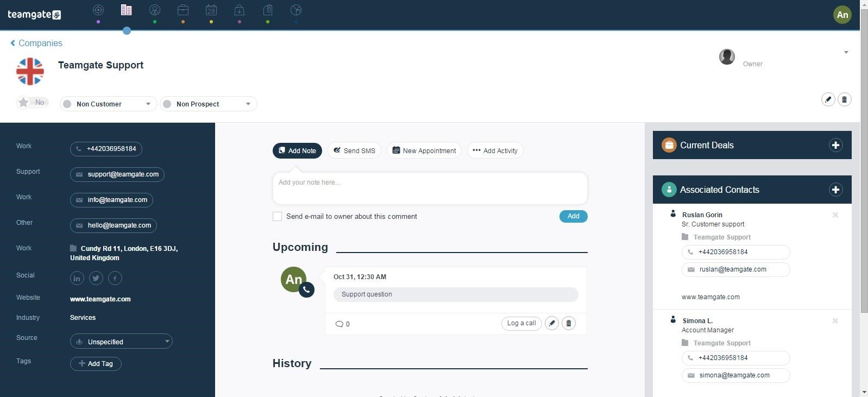Open the LinkedIn social icon
Screen dimensions: 868x397
[77, 278]
